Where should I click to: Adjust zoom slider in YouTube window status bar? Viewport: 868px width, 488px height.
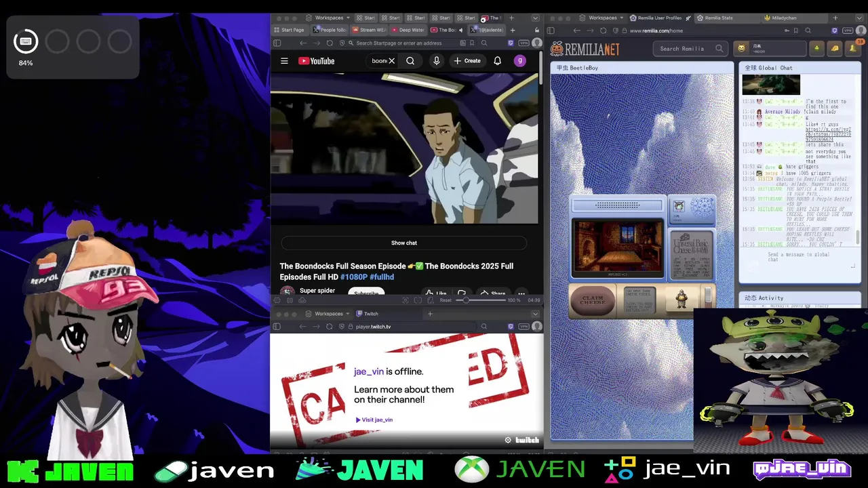(481, 300)
